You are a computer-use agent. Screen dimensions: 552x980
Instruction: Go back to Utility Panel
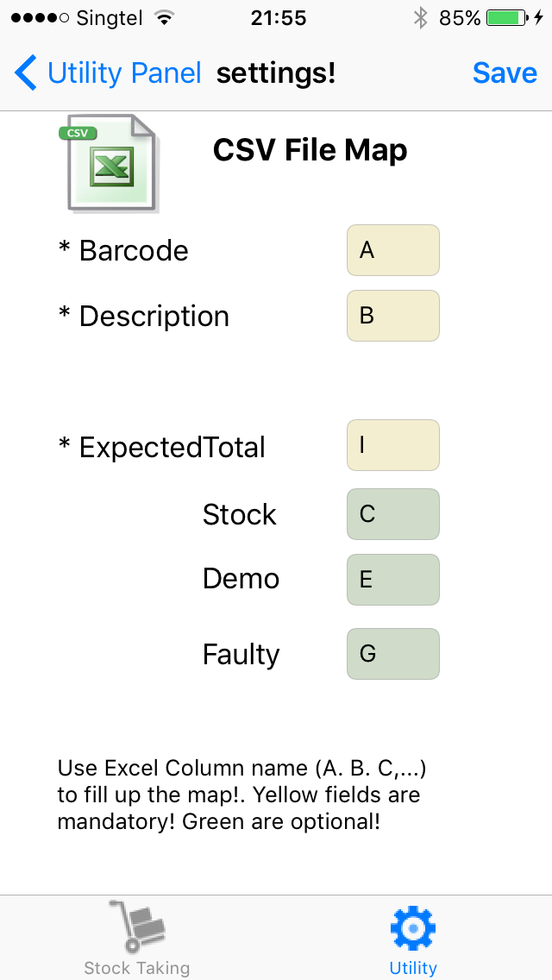pyautogui.click(x=124, y=73)
